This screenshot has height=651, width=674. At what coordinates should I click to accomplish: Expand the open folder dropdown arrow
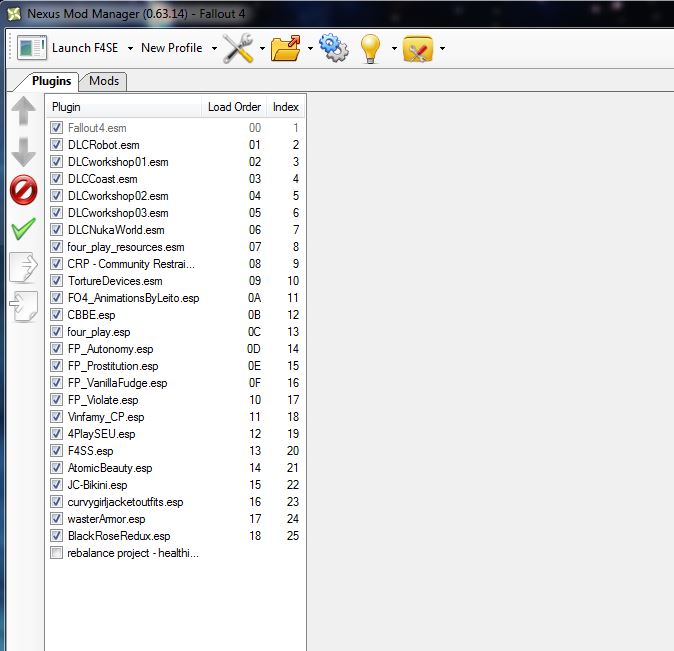(x=310, y=48)
